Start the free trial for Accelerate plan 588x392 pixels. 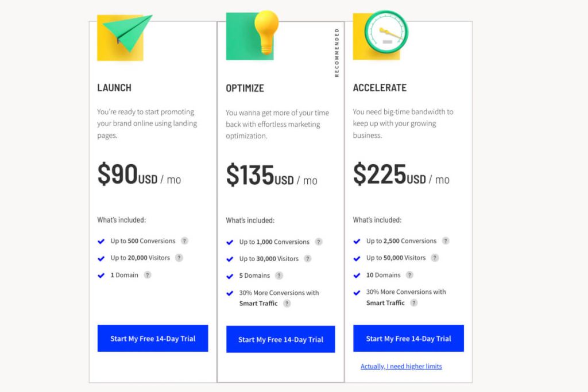click(408, 339)
